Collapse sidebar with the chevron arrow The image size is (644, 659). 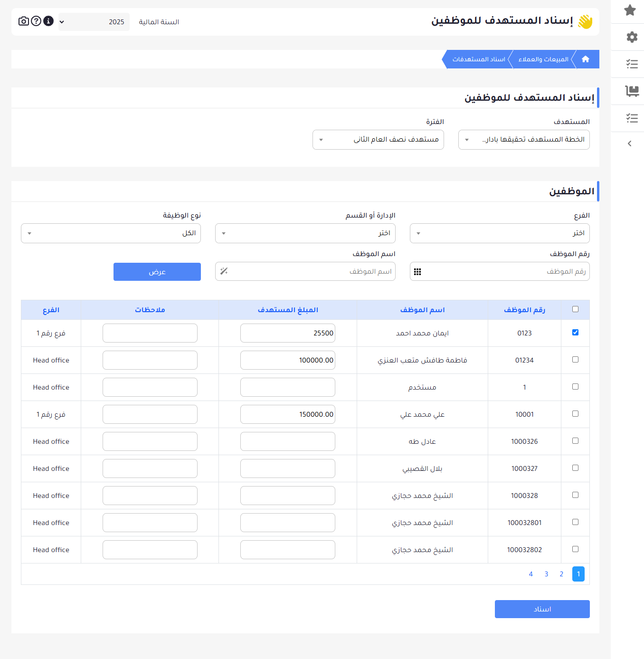click(630, 143)
